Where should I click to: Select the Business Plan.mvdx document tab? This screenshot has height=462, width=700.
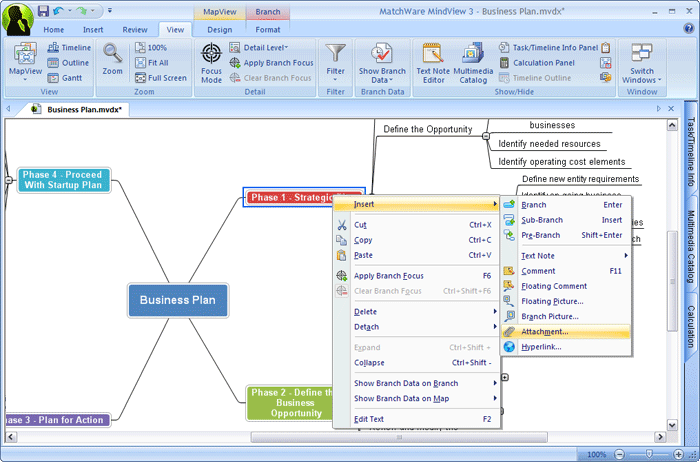pos(79,109)
